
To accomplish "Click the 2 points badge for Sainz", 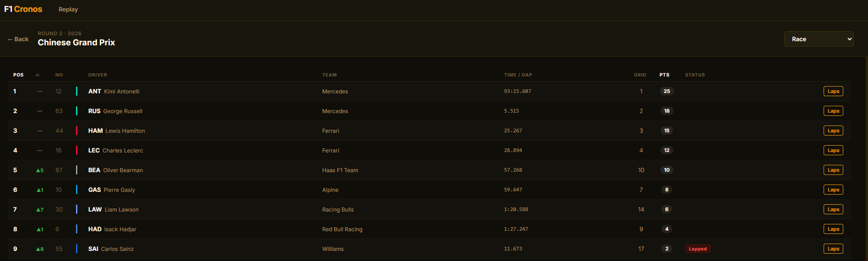I will click(x=667, y=249).
